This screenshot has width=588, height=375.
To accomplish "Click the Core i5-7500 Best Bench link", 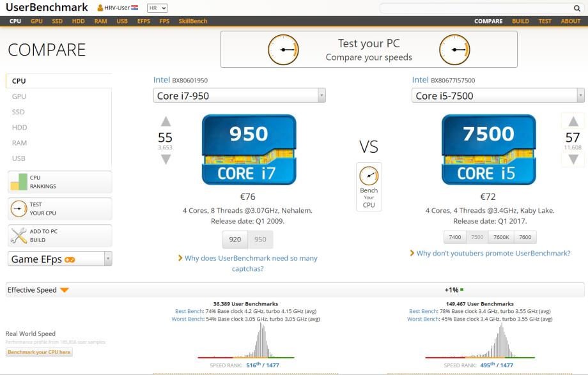I will [x=423, y=311].
